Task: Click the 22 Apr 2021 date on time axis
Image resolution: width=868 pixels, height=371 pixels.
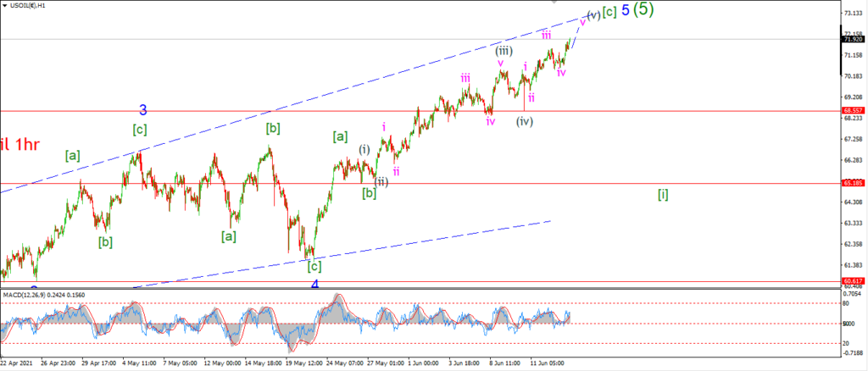Action: pyautogui.click(x=17, y=364)
